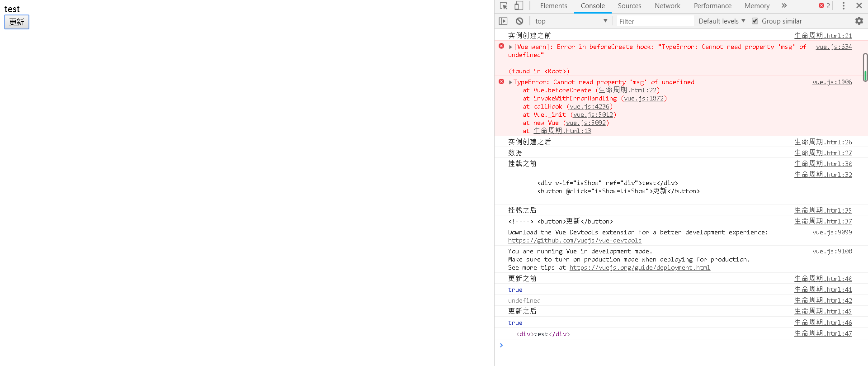Focus the Filter input field
Image resolution: width=868 pixels, height=366 pixels.
[655, 21]
